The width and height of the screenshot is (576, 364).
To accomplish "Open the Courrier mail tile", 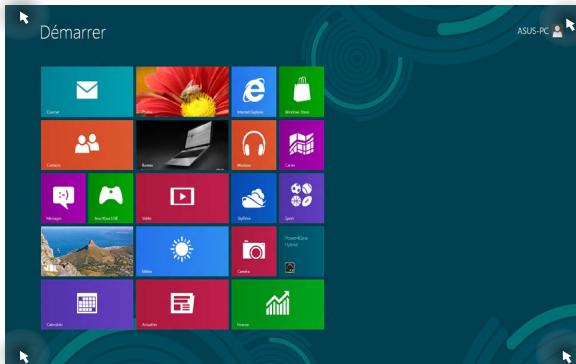I will pyautogui.click(x=87, y=91).
